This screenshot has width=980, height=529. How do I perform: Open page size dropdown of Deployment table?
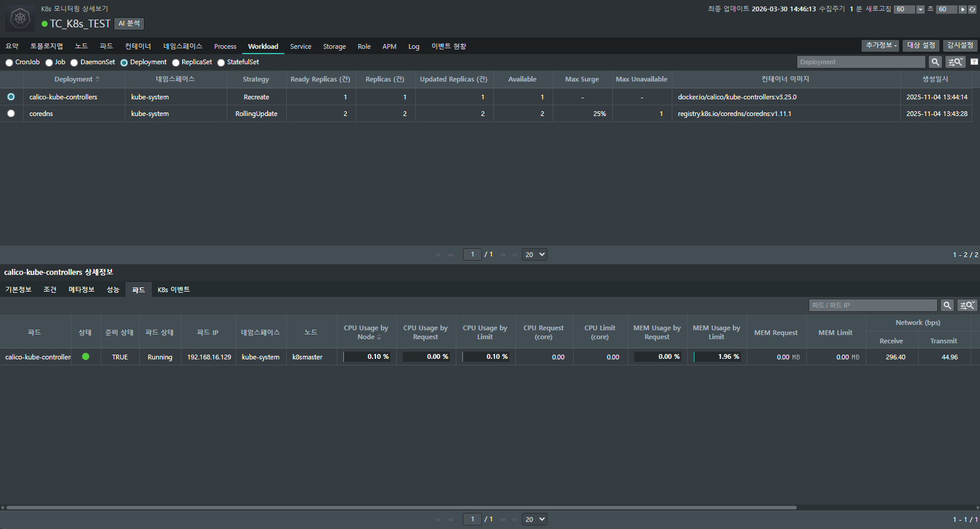point(534,255)
